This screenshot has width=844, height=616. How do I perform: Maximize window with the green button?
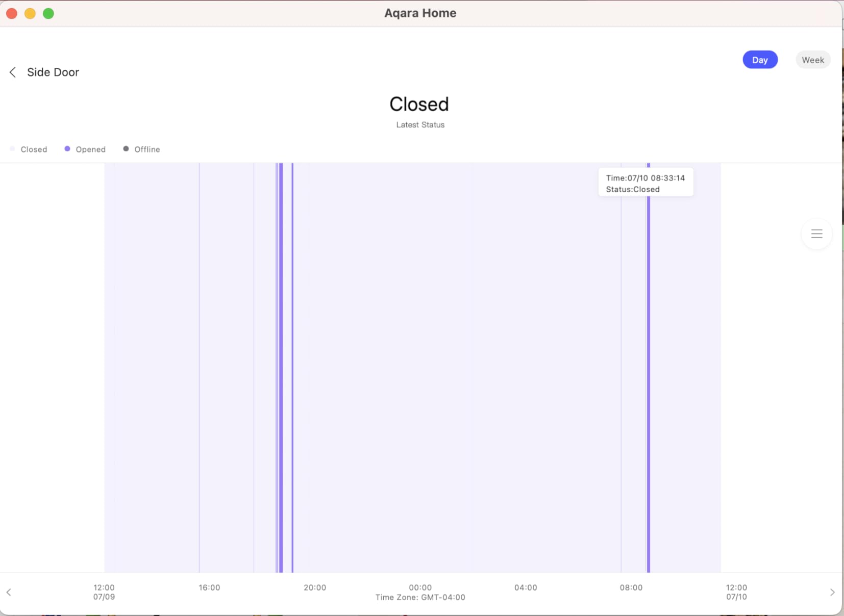tap(48, 14)
